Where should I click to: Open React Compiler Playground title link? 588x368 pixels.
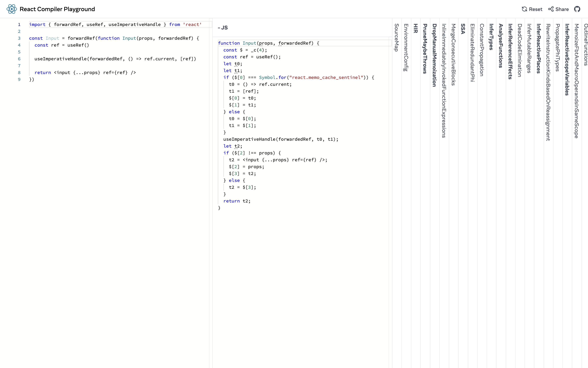tap(57, 9)
